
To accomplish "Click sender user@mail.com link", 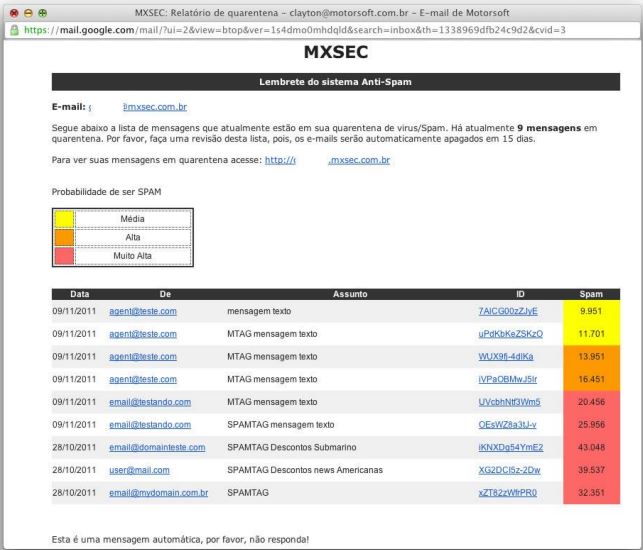I will coord(139,469).
